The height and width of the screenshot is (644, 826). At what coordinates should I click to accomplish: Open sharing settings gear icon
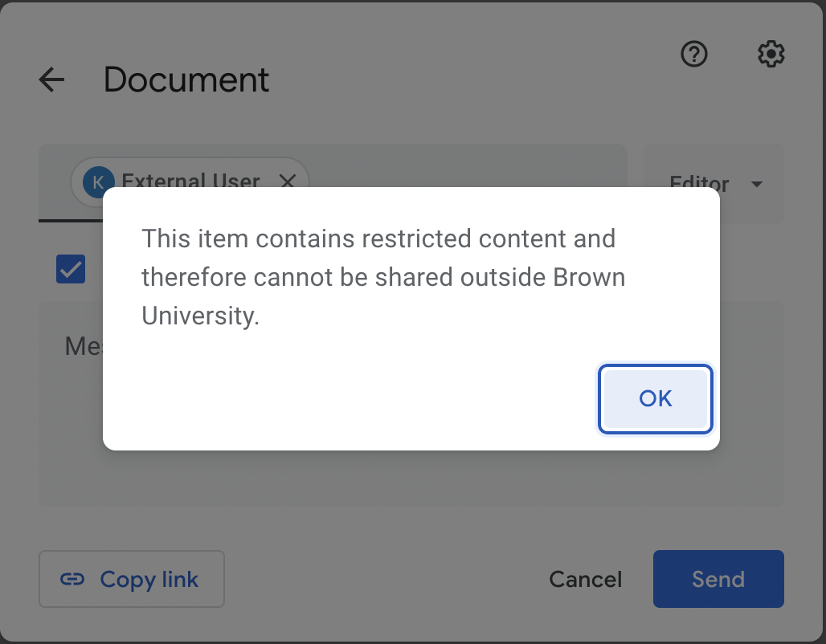pos(771,54)
